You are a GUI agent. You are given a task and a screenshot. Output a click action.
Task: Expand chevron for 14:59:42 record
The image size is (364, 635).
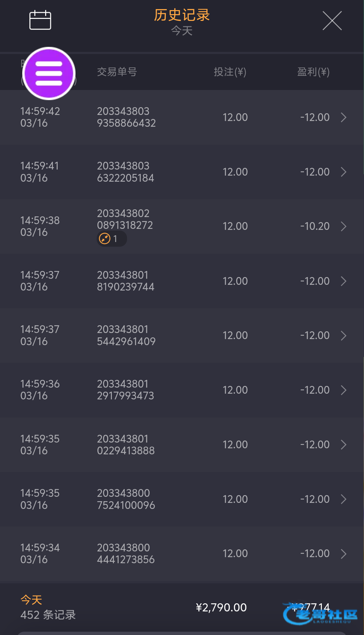point(343,117)
